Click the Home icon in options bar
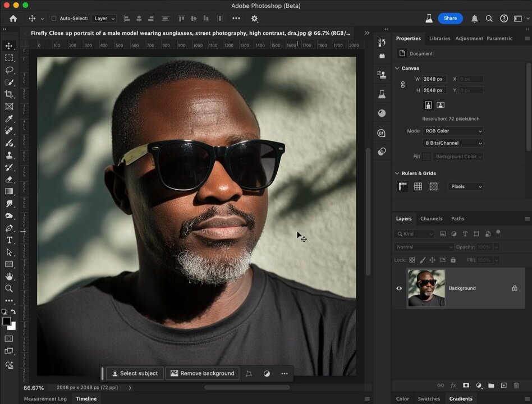The image size is (532, 404). point(13,19)
